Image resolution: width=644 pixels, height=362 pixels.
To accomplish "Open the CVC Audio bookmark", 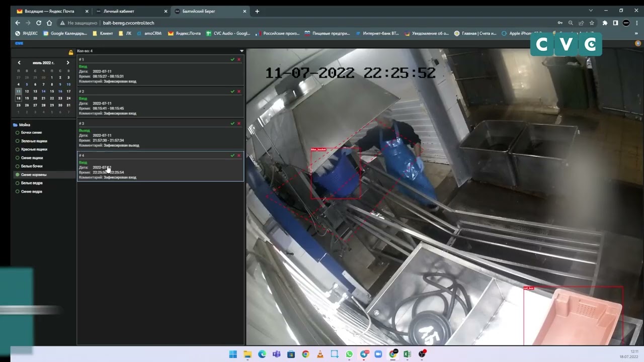I will click(x=228, y=34).
